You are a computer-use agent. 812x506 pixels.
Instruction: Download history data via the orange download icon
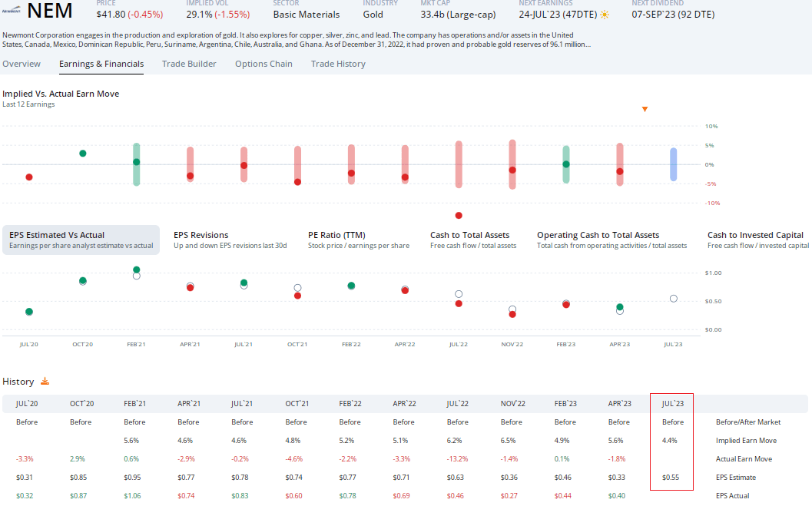point(45,381)
